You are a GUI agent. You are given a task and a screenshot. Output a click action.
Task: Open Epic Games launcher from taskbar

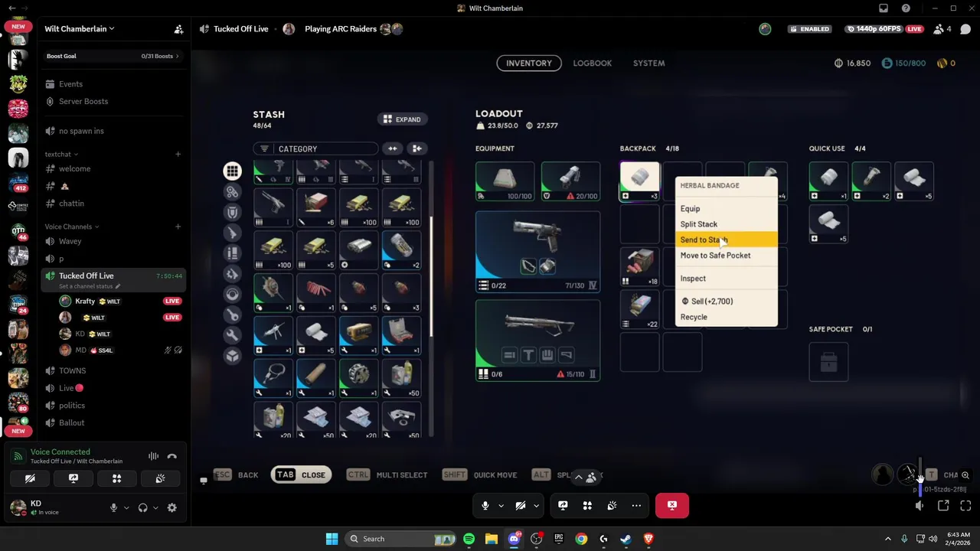[559, 539]
